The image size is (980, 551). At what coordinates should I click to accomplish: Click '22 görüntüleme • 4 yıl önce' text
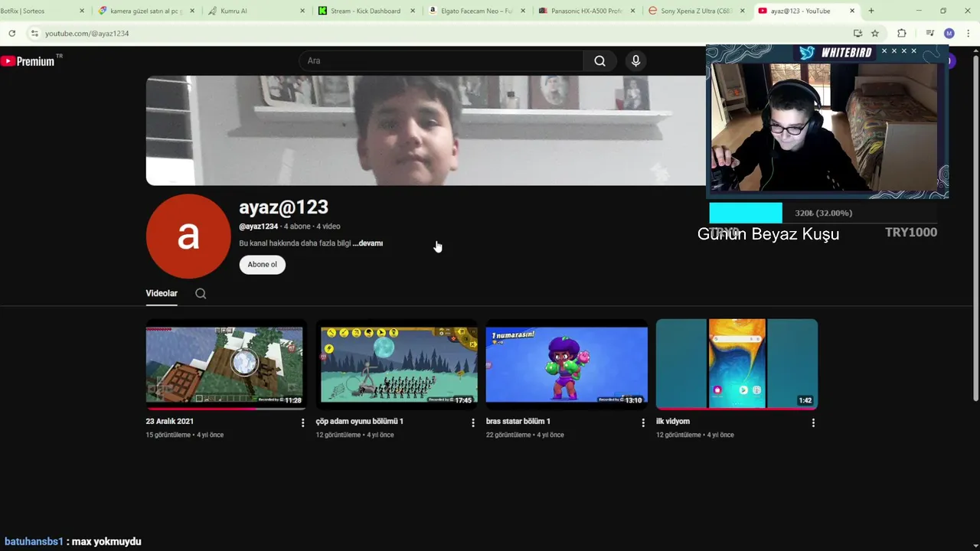point(524,435)
